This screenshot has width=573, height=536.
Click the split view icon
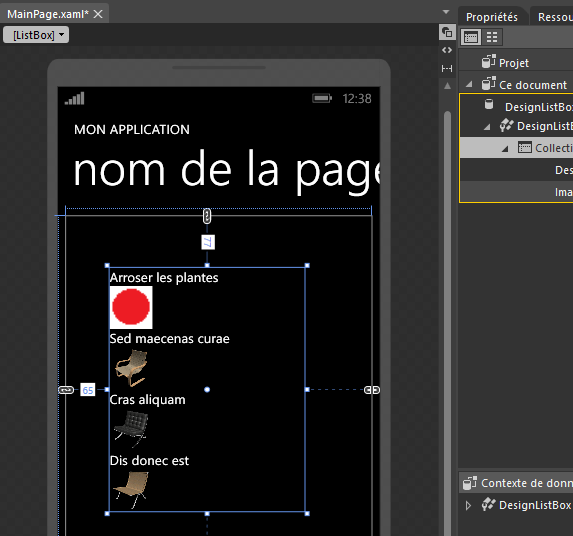click(447, 68)
